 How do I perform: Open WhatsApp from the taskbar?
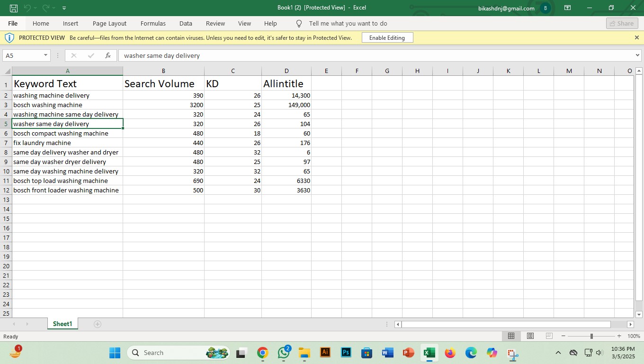pos(284,353)
